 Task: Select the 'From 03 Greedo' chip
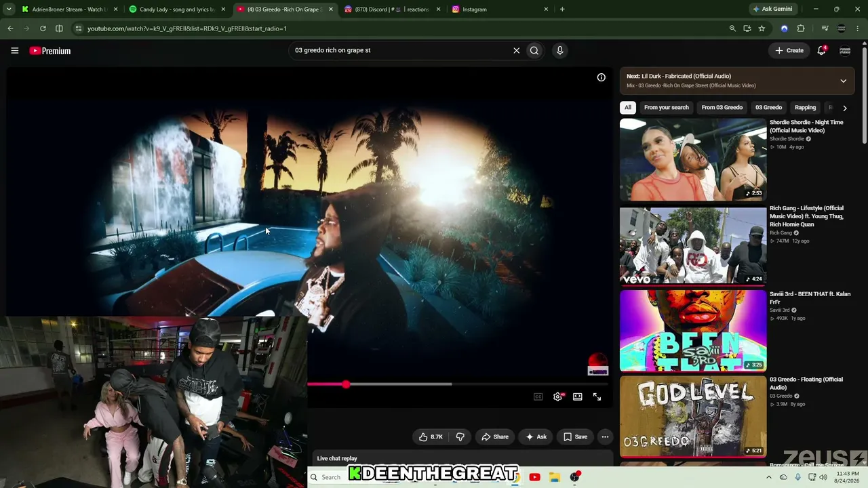(722, 107)
